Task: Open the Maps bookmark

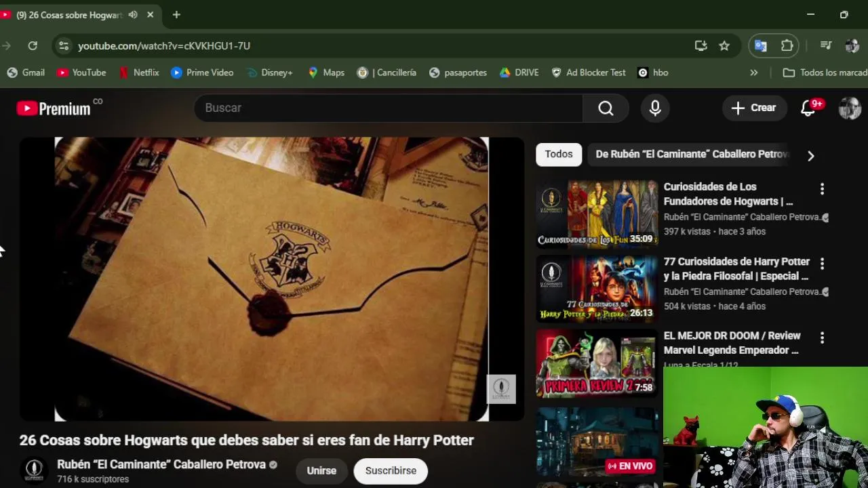Action: 326,73
